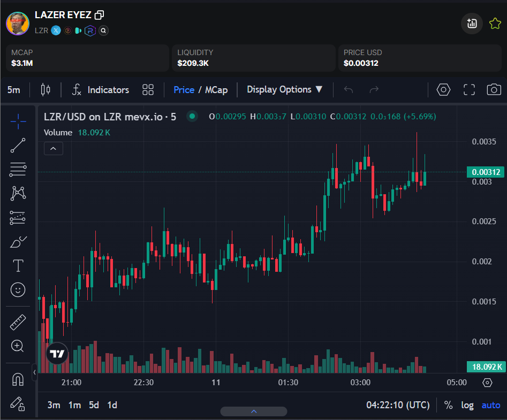507x420 pixels.
Task: Take a chart snapshot with camera icon
Action: (494, 89)
